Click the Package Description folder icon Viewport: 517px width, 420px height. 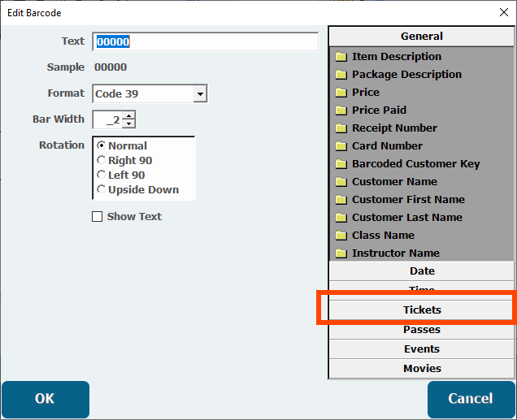tap(341, 75)
